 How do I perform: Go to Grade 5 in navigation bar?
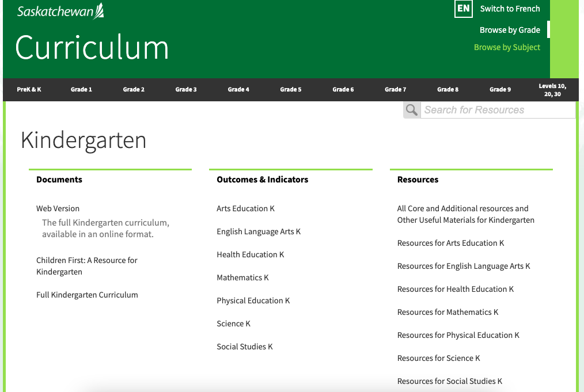[x=291, y=90]
